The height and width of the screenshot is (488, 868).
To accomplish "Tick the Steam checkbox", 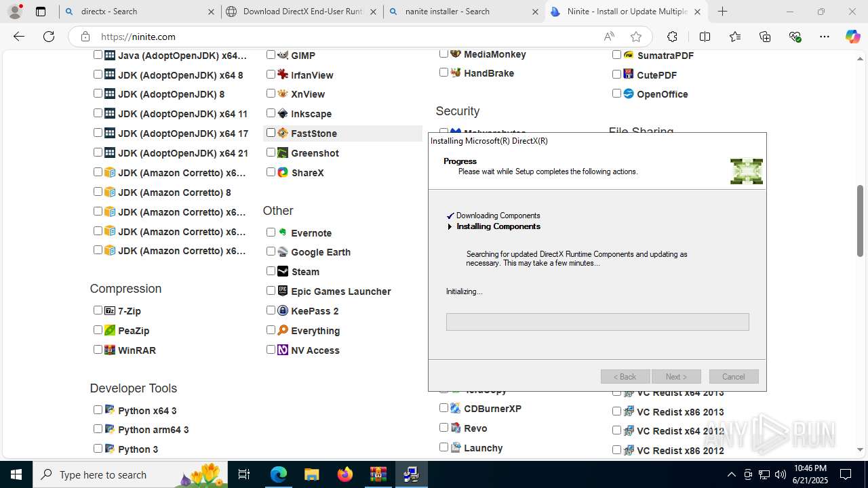I will [271, 271].
